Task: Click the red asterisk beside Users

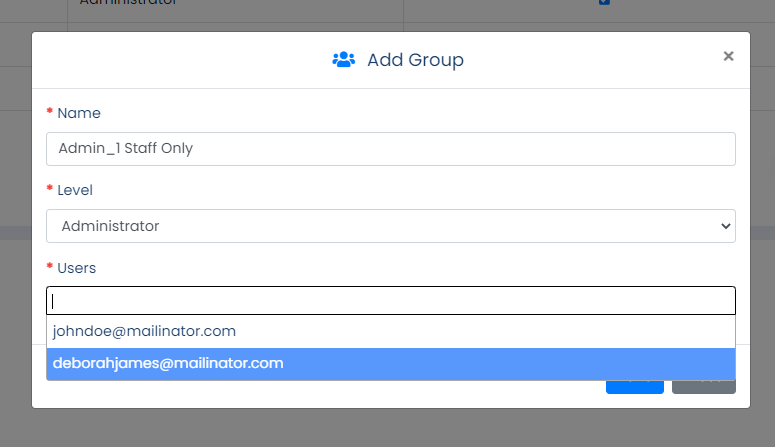Action: [49, 266]
